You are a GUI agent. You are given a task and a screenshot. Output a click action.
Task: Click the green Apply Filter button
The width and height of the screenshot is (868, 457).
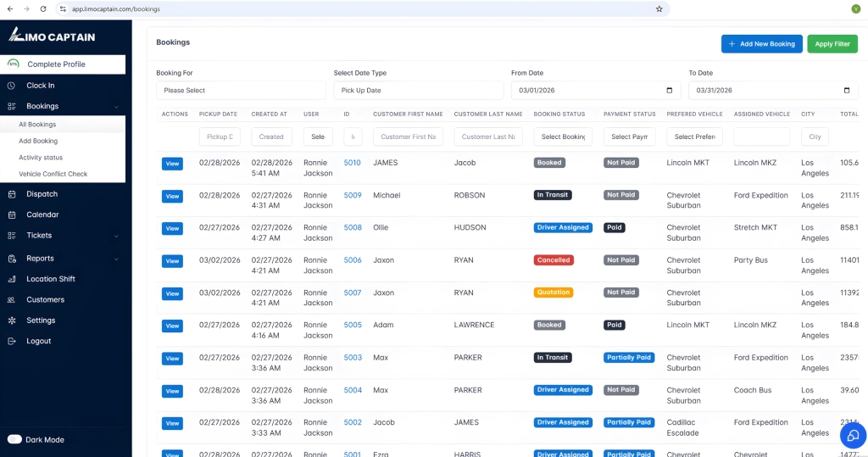tap(832, 44)
